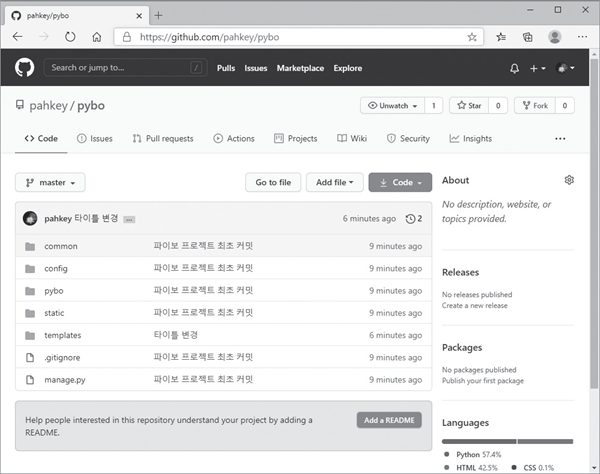Image resolution: width=600 pixels, height=474 pixels.
Task: Open the Code download dropdown
Action: [400, 182]
